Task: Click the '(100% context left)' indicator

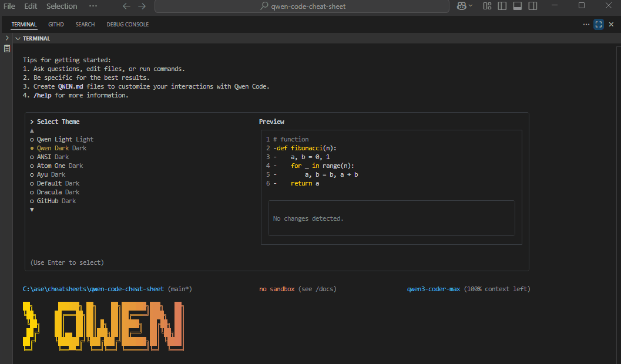Action: click(x=497, y=289)
